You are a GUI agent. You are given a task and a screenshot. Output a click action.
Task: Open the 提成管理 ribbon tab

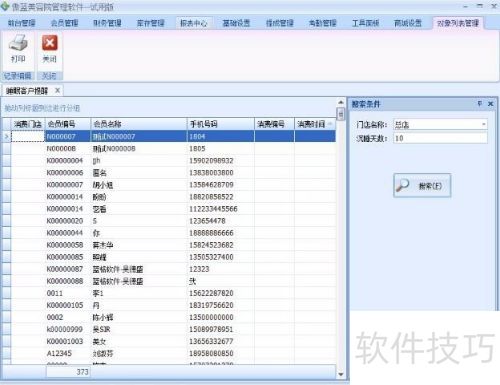click(280, 23)
